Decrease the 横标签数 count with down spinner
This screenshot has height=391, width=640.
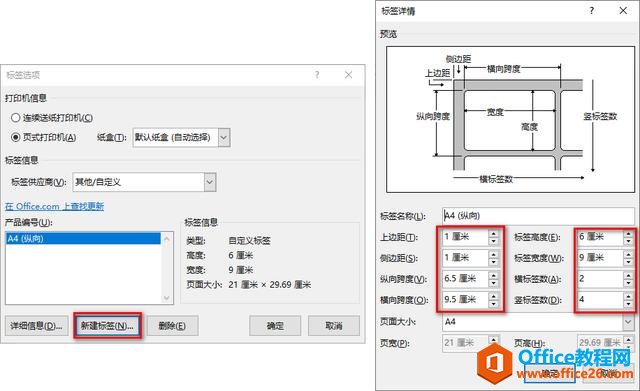[629, 283]
